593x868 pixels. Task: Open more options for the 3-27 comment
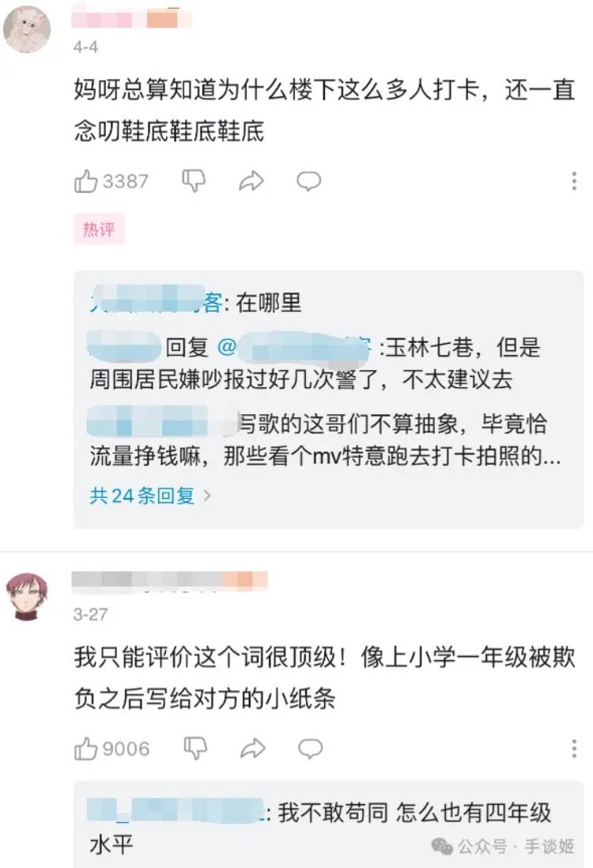click(574, 749)
